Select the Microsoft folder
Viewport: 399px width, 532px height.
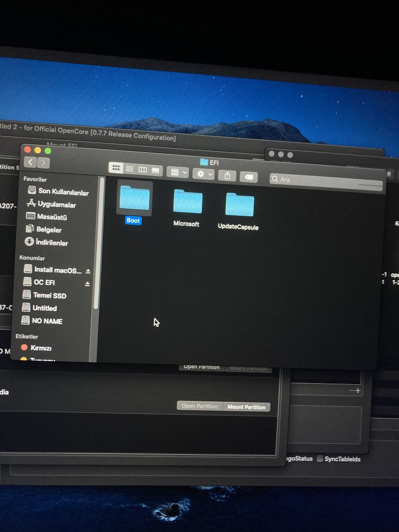(187, 208)
